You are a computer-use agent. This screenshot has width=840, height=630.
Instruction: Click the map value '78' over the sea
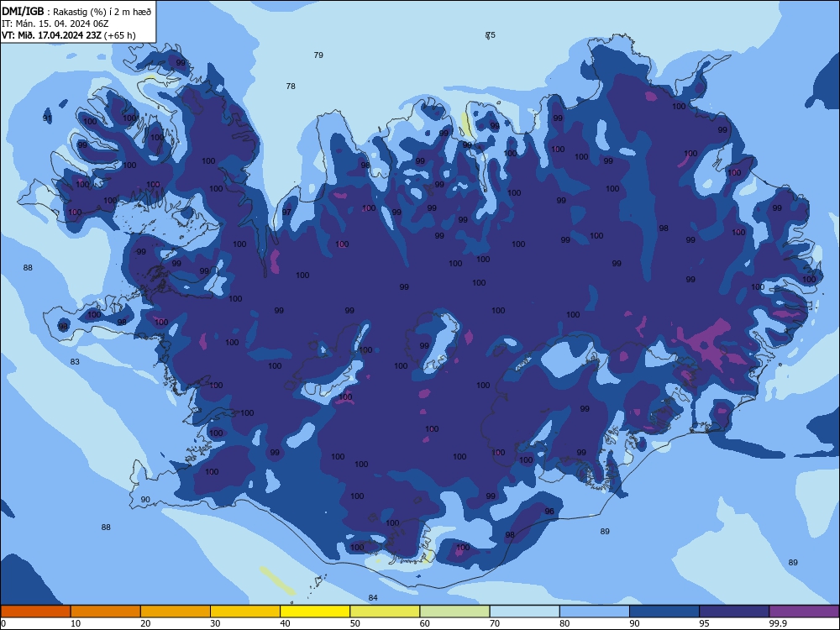tap(291, 86)
